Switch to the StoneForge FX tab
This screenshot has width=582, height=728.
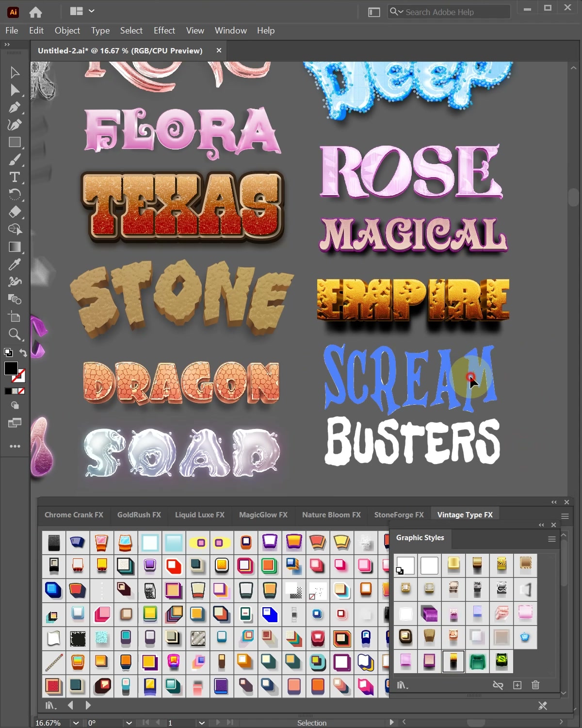click(x=399, y=515)
